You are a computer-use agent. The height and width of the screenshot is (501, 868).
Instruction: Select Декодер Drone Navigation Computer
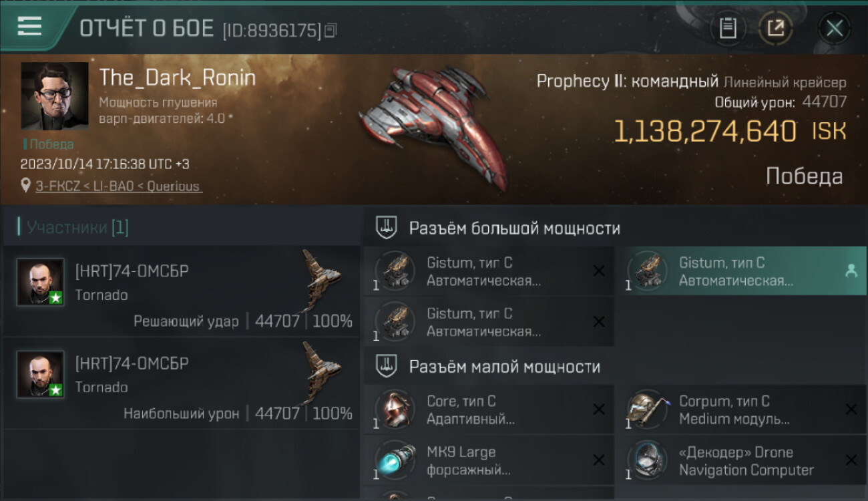point(740,460)
